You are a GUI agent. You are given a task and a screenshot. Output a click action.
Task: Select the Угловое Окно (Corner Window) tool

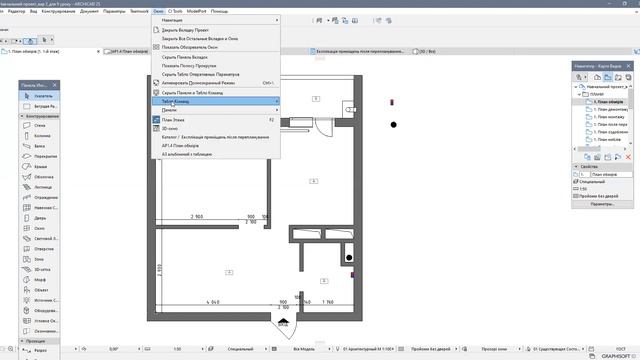click(39, 321)
